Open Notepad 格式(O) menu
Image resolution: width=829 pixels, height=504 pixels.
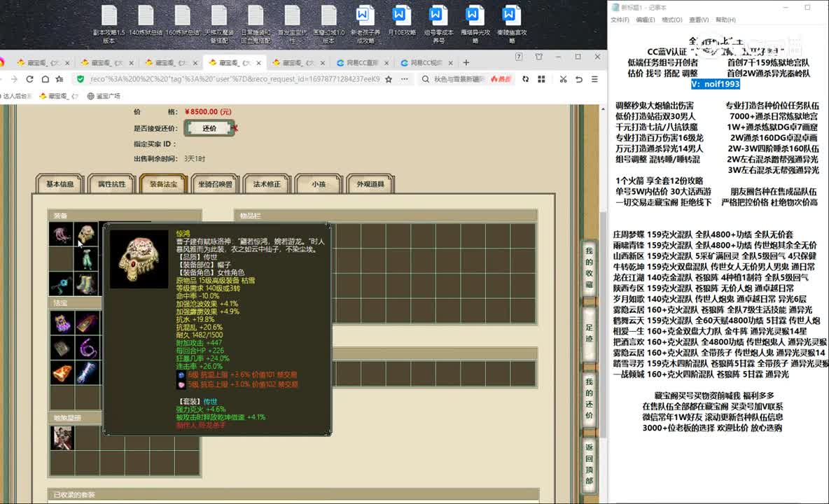click(x=672, y=20)
